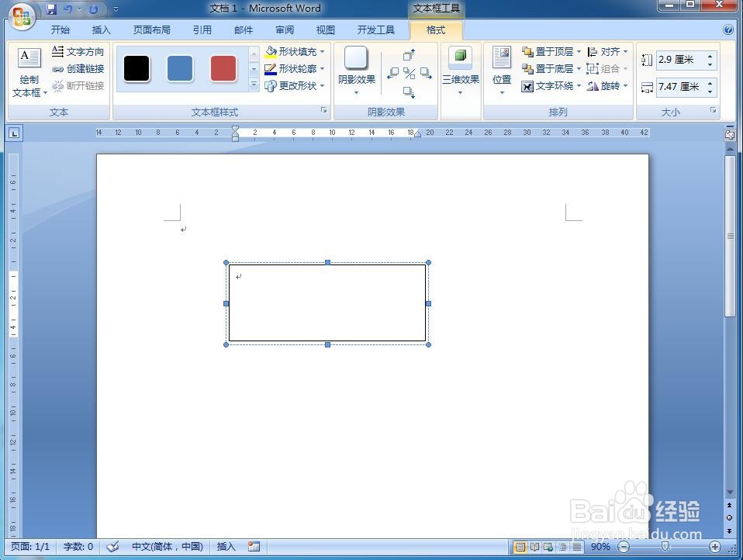Viewport: 743px width, 560px height.
Task: Nudge shadow left icon
Action: (392, 74)
